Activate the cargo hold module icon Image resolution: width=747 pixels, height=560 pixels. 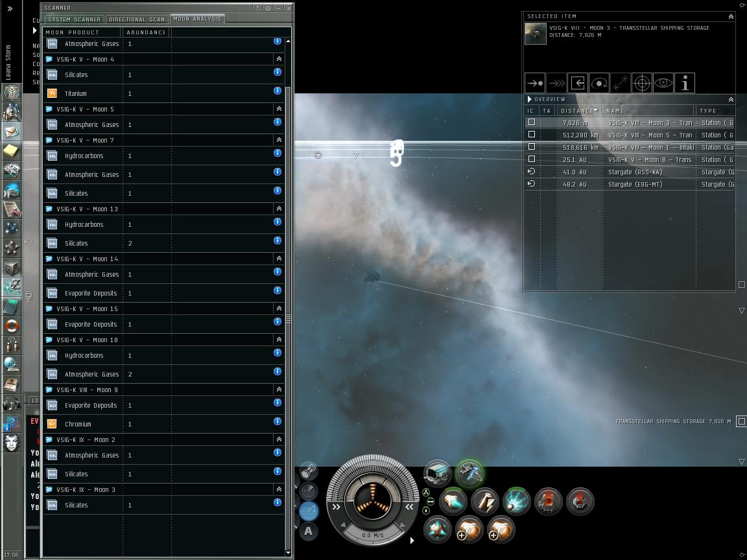click(x=437, y=473)
